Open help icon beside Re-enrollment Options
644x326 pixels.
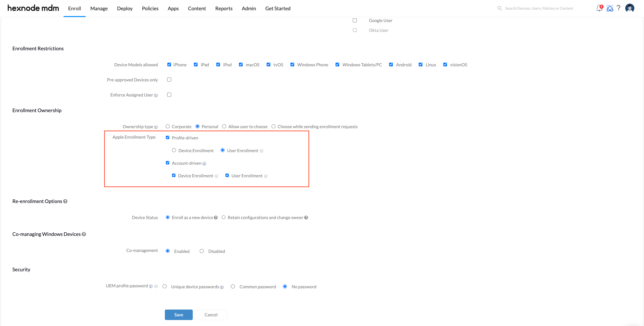[x=65, y=201]
